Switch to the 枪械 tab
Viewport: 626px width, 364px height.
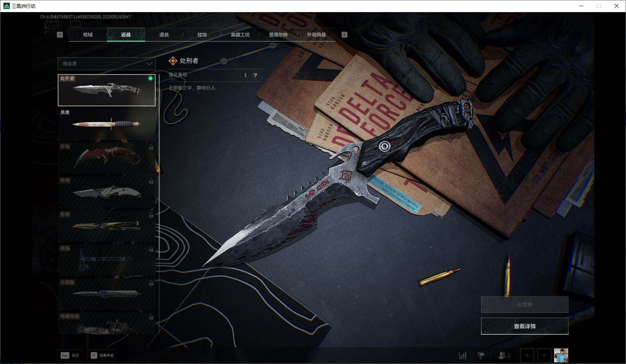(88, 35)
